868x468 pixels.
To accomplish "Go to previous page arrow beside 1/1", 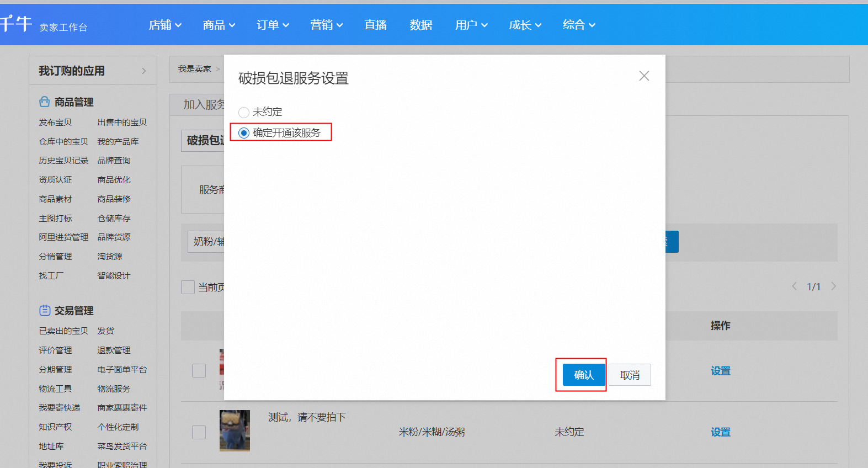I will coord(794,286).
